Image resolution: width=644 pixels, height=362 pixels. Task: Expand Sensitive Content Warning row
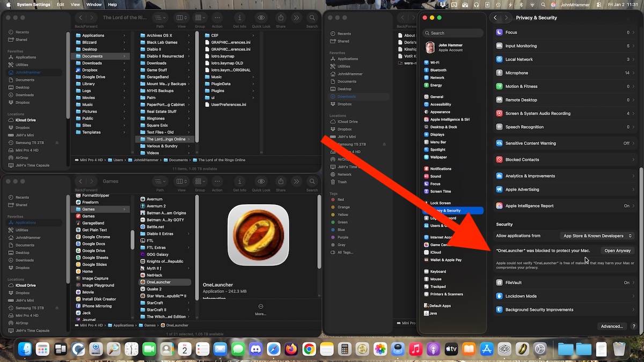tap(565, 143)
